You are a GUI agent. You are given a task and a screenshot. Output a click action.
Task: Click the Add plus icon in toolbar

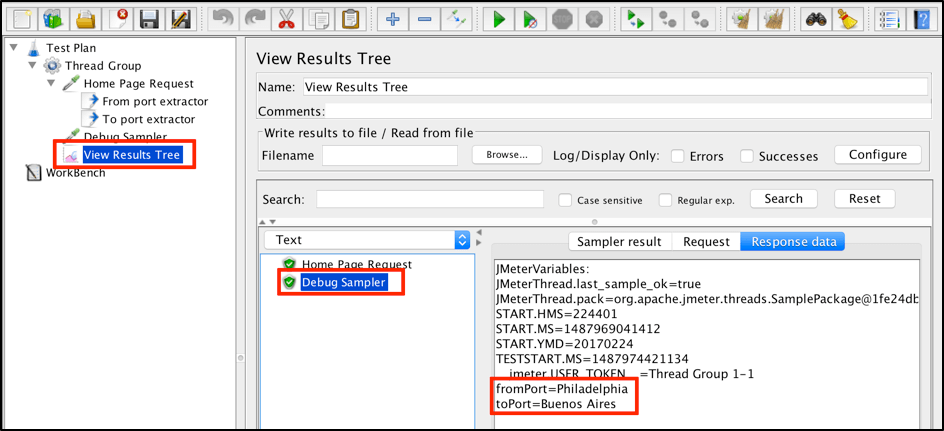(x=393, y=19)
